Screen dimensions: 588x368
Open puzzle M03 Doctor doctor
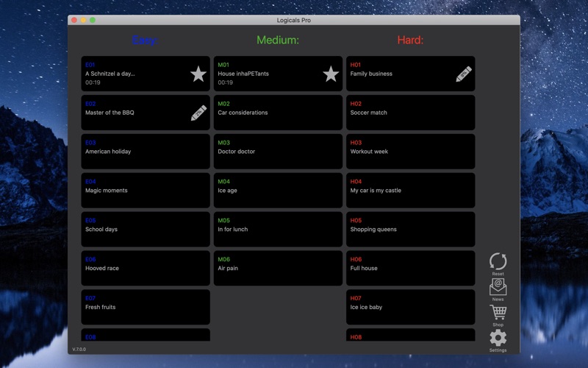pos(278,152)
